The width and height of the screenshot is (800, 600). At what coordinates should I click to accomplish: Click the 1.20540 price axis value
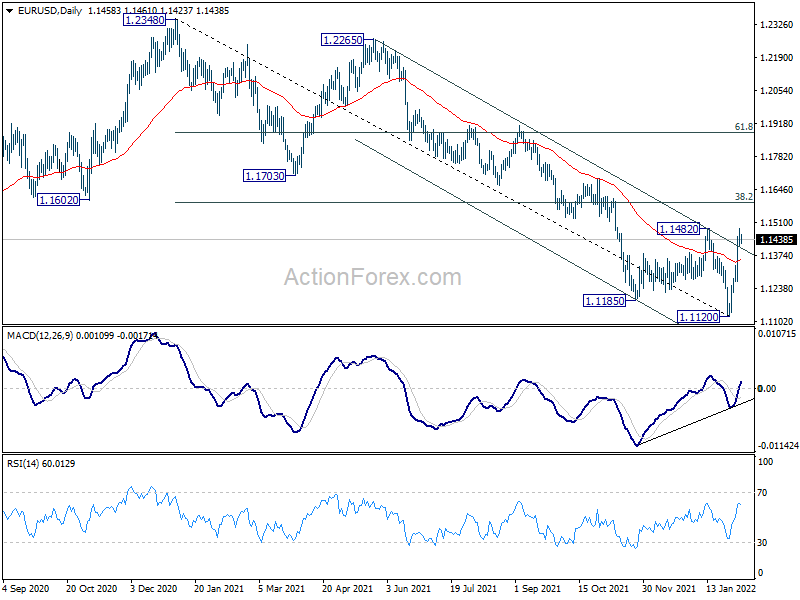point(777,91)
